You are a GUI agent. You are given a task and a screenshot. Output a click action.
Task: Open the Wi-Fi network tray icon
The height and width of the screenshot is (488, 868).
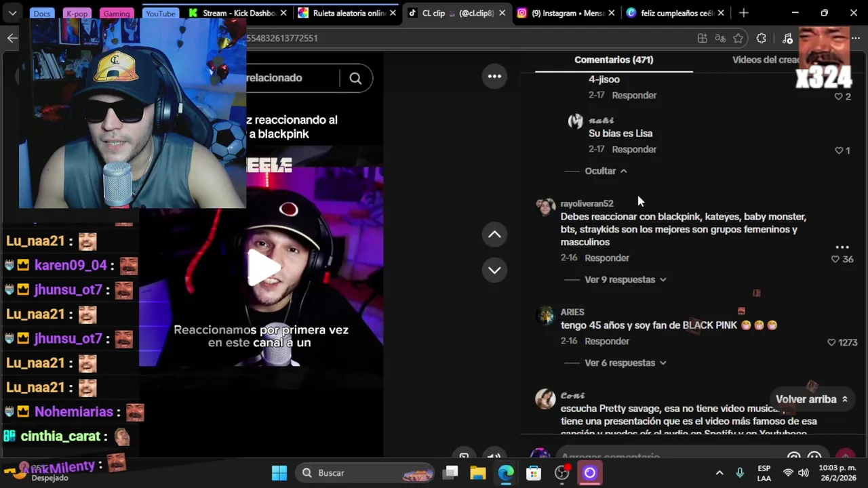pos(788,472)
